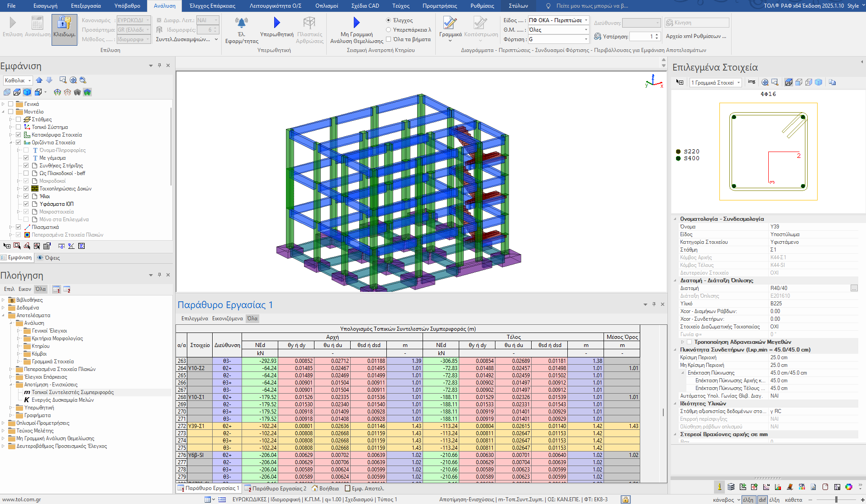Click the blue up arrow in Εμφάνιση panel

39,80
